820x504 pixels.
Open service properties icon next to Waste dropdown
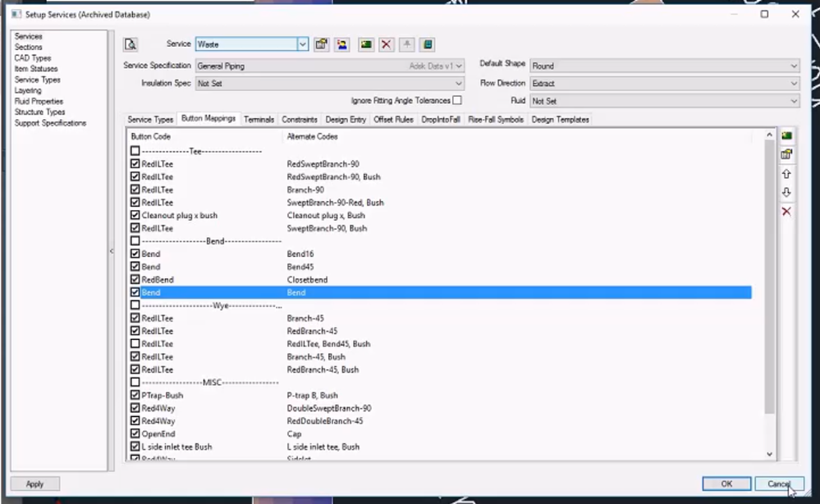pos(321,44)
